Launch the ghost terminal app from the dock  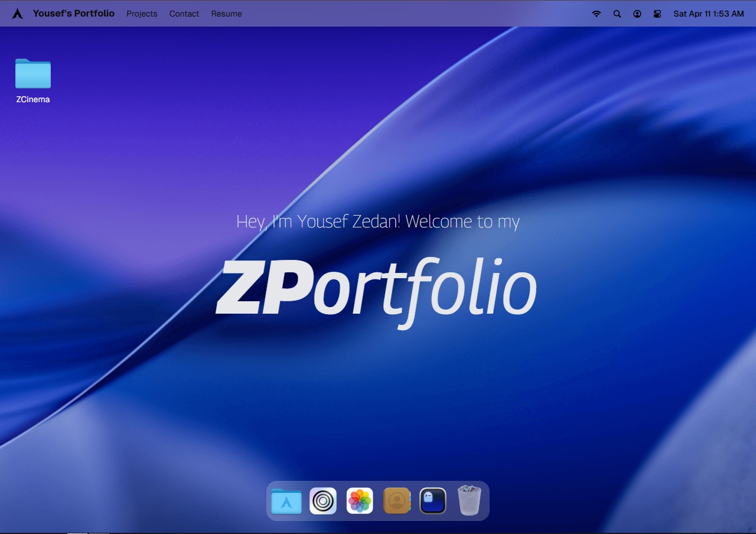point(433,500)
